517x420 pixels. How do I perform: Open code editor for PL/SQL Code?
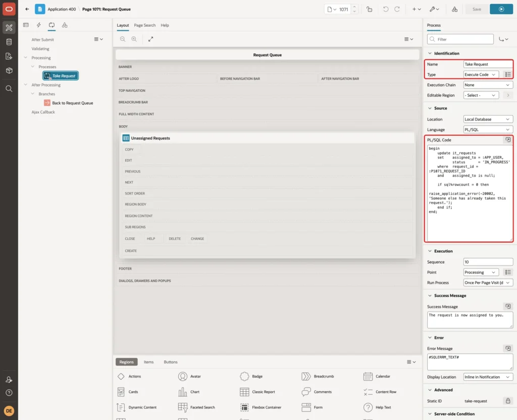point(508,140)
